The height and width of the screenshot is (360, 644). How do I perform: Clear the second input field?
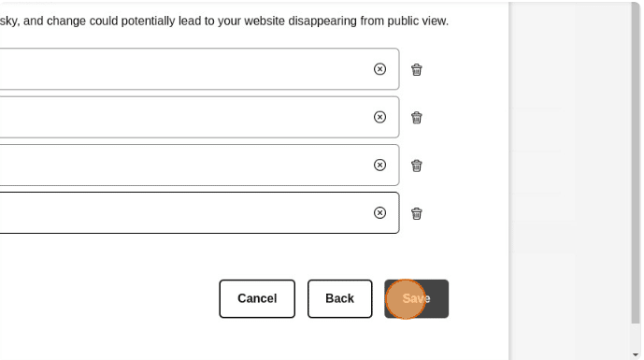pos(379,117)
